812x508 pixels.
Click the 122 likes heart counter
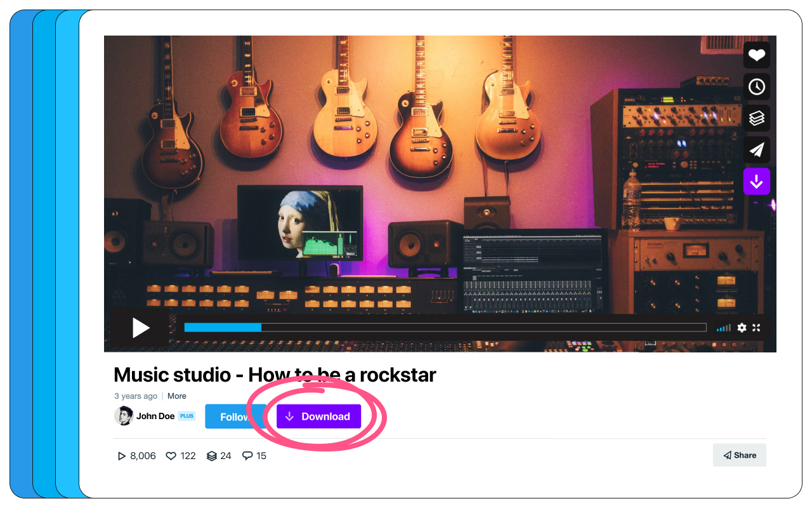coord(181,456)
